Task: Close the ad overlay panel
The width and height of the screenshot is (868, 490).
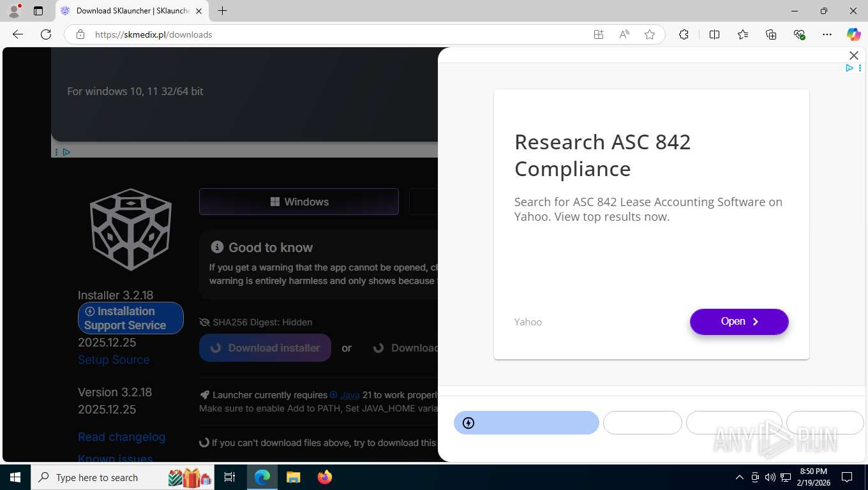Action: [853, 56]
